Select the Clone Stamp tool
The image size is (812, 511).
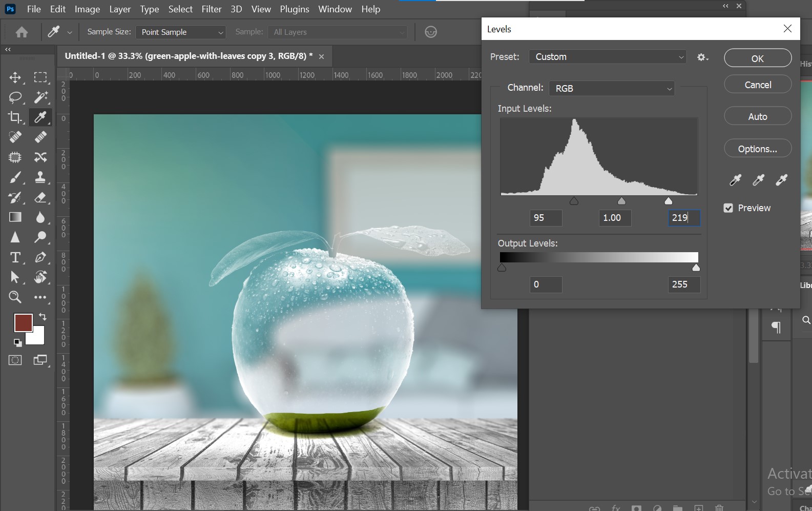40,177
